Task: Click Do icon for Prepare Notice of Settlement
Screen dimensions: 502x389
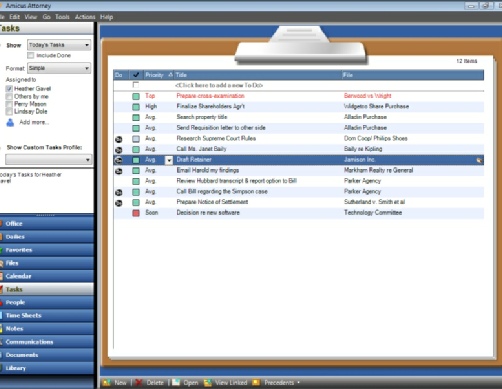Action: 118,203
